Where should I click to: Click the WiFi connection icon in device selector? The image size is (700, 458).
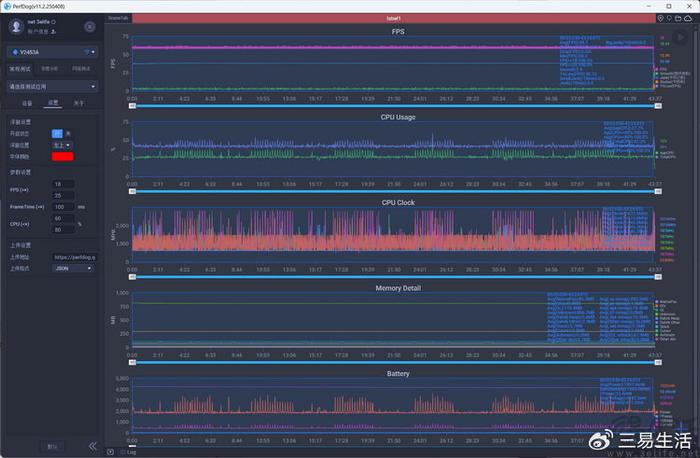(x=87, y=52)
